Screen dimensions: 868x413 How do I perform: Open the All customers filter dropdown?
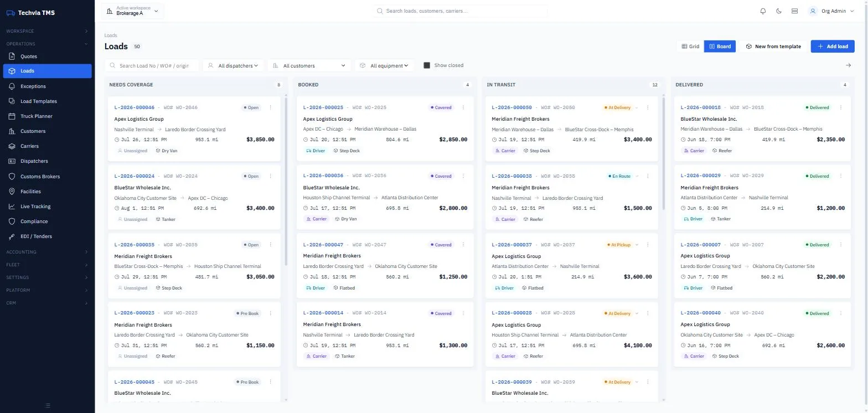tap(309, 66)
